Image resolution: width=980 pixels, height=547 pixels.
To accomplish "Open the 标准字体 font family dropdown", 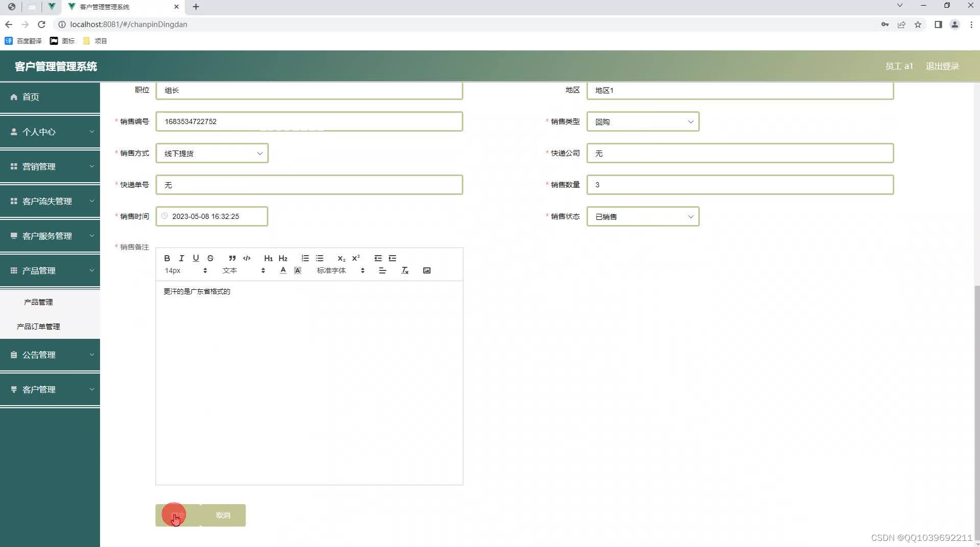I will (340, 270).
